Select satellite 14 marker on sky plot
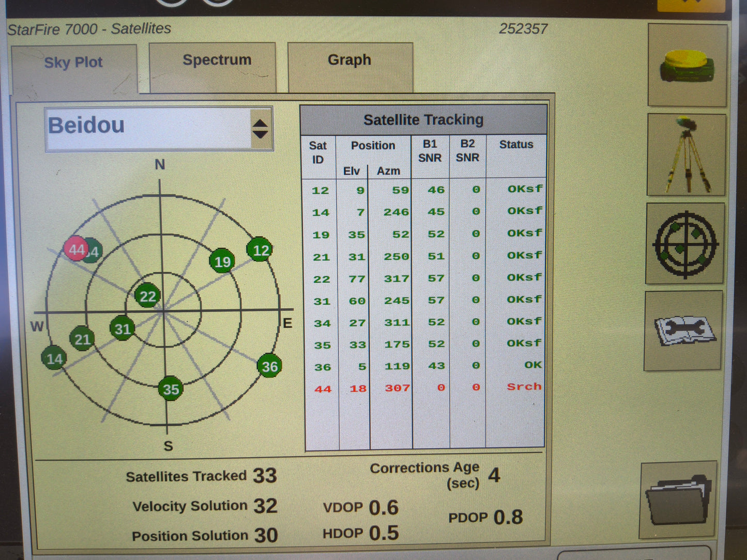This screenshot has width=747, height=560. tap(54, 359)
